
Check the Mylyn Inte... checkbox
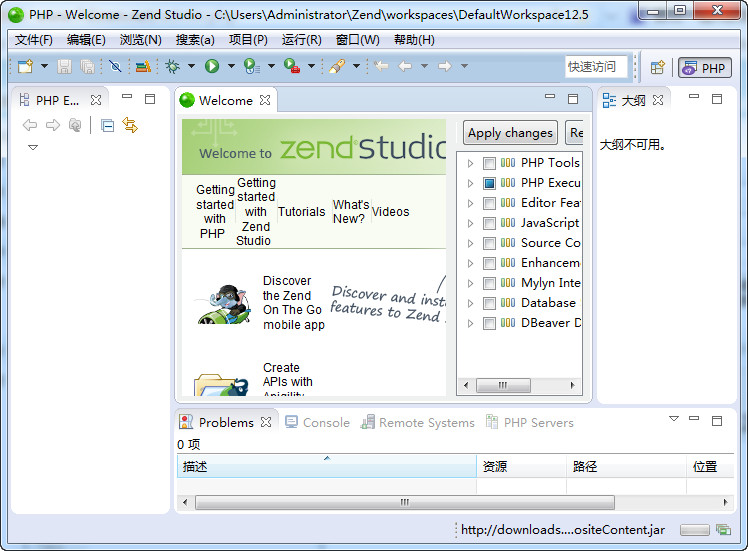point(489,284)
